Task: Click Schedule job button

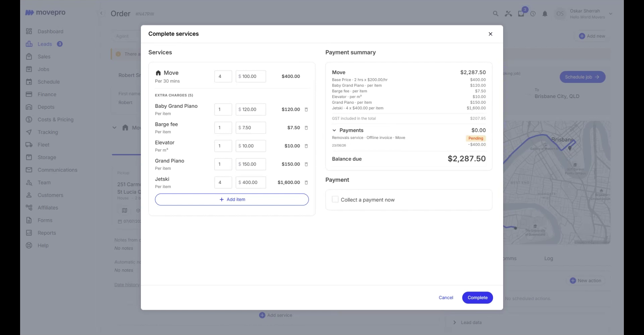Action: pos(582,77)
